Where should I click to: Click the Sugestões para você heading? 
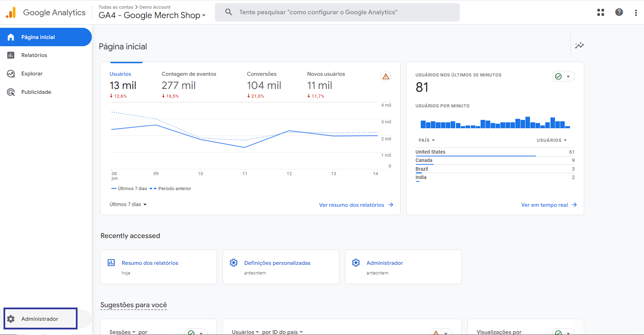[134, 305]
